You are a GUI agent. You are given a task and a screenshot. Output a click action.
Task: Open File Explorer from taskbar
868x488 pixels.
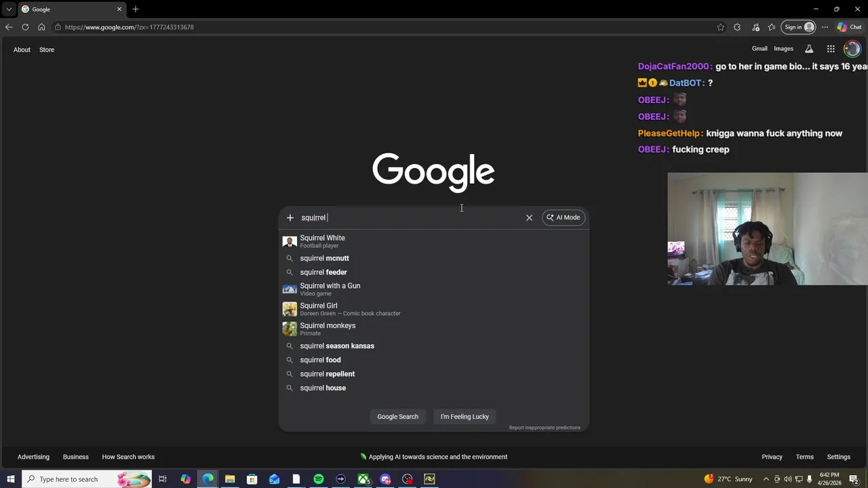click(230, 479)
